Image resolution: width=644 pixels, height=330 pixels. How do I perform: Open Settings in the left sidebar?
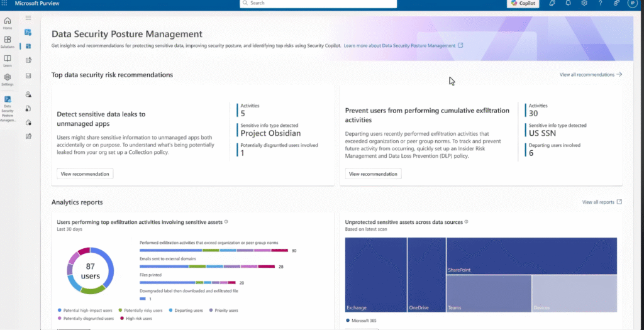tap(8, 79)
